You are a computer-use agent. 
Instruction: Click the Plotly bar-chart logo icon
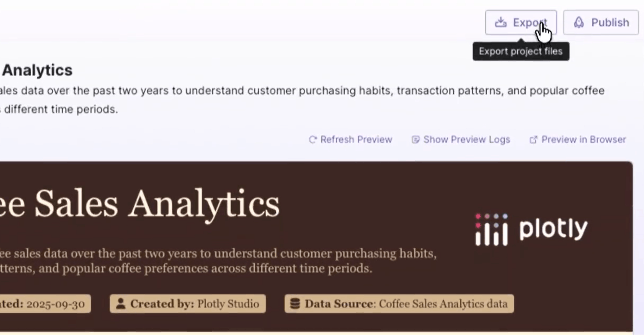pyautogui.click(x=491, y=229)
